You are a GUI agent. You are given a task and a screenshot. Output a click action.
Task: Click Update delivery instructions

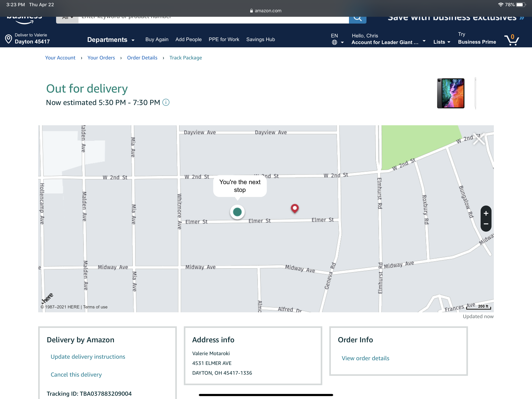(88, 357)
